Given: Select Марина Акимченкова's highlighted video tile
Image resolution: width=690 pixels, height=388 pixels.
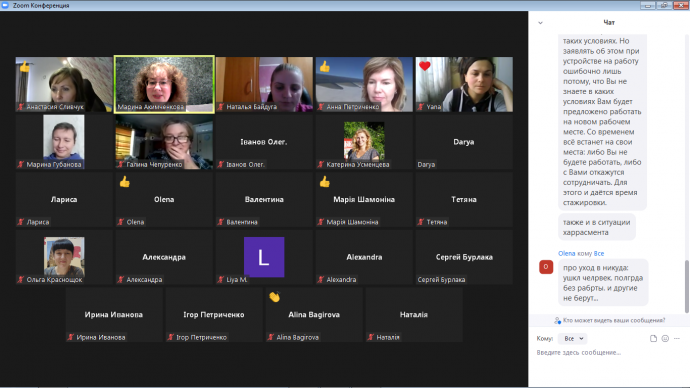Looking at the screenshot, I should (164, 84).
